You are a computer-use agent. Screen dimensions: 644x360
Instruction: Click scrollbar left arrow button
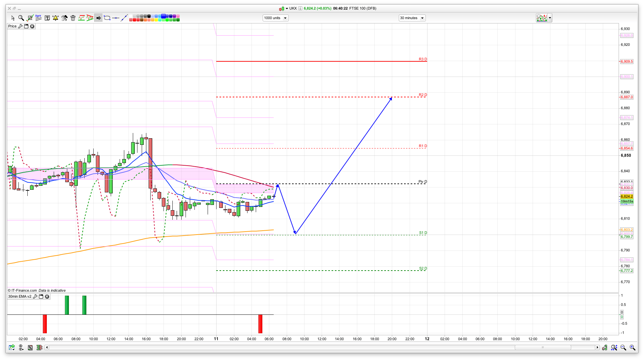coord(47,347)
